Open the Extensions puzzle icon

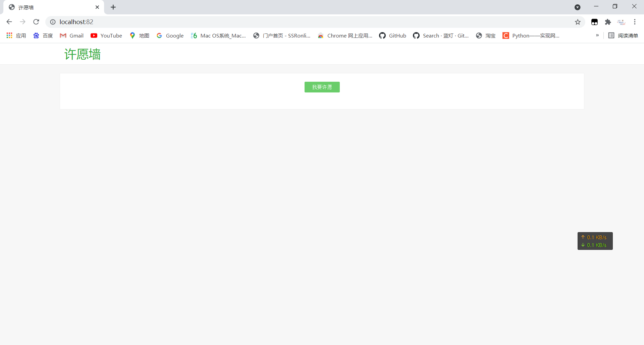pos(608,22)
